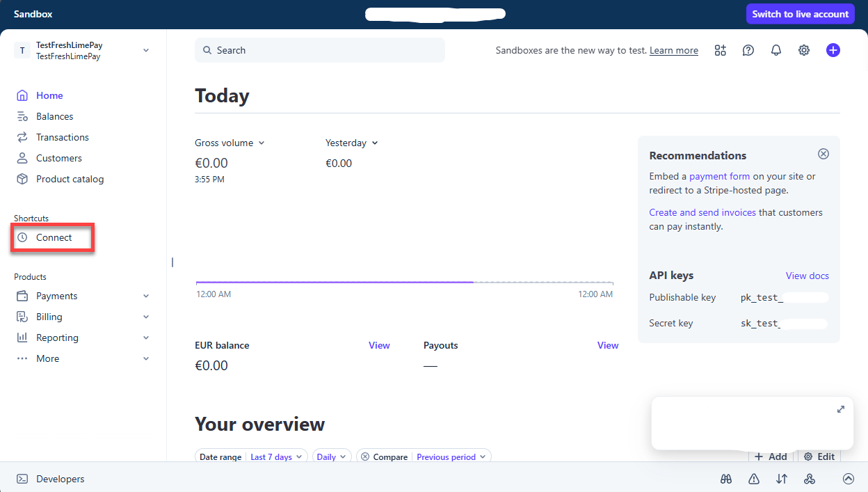The height and width of the screenshot is (492, 868).
Task: Open settings via the gear icon
Action: pos(804,50)
